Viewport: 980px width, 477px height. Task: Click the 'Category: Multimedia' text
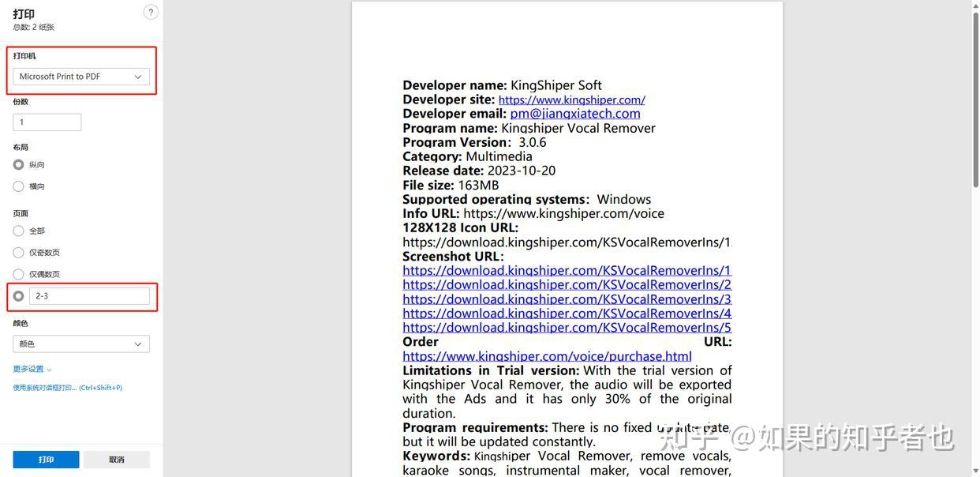point(467,156)
